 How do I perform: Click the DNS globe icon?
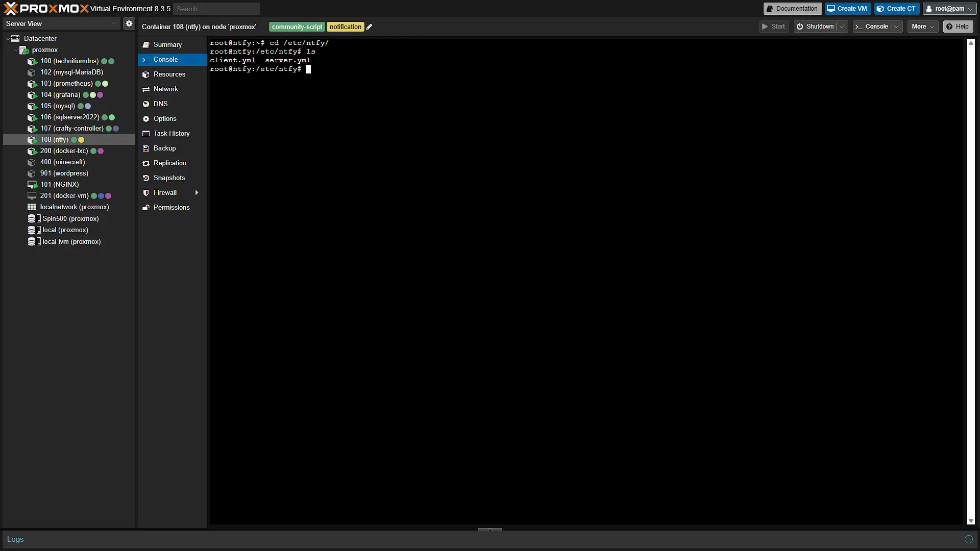point(146,104)
